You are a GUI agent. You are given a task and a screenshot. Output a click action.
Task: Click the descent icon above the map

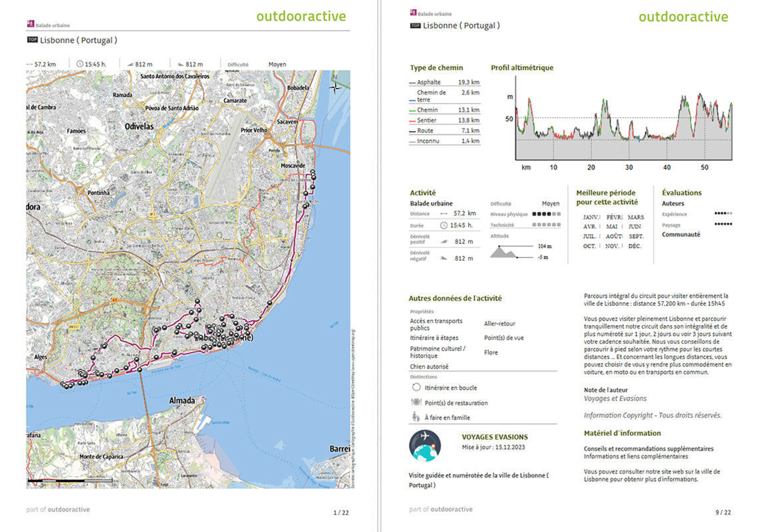coord(180,64)
